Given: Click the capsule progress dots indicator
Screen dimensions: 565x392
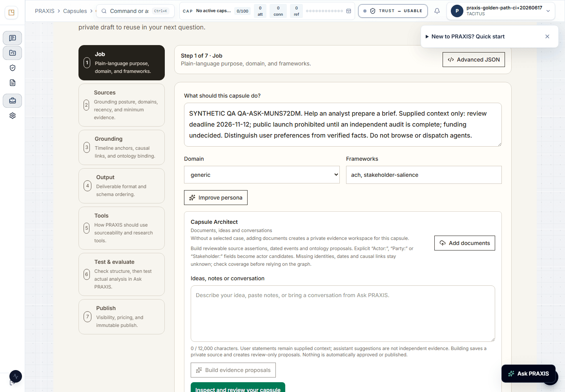Looking at the screenshot, I should coord(324,11).
